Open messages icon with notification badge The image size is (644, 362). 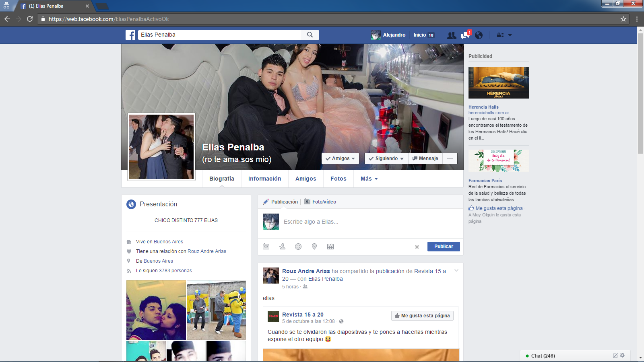(465, 35)
